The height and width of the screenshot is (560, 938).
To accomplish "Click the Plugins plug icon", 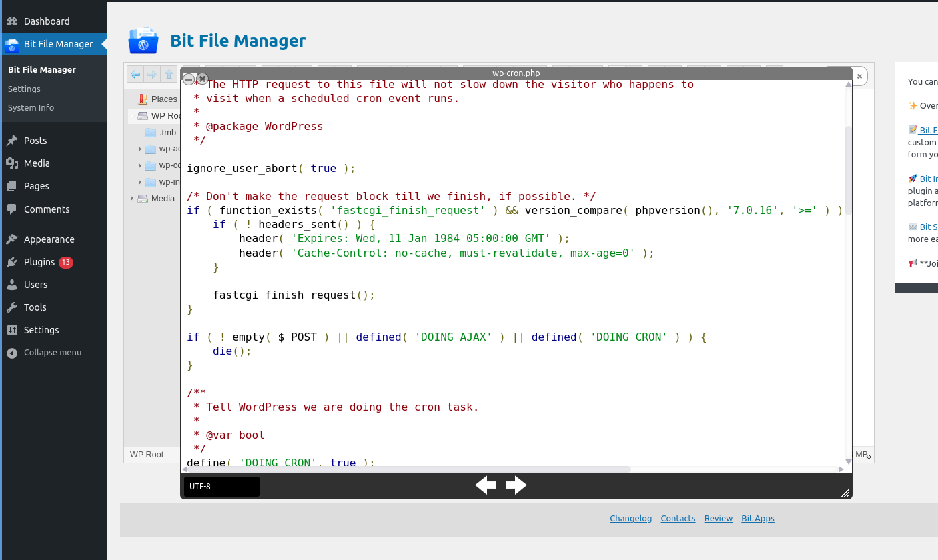I will 12,262.
